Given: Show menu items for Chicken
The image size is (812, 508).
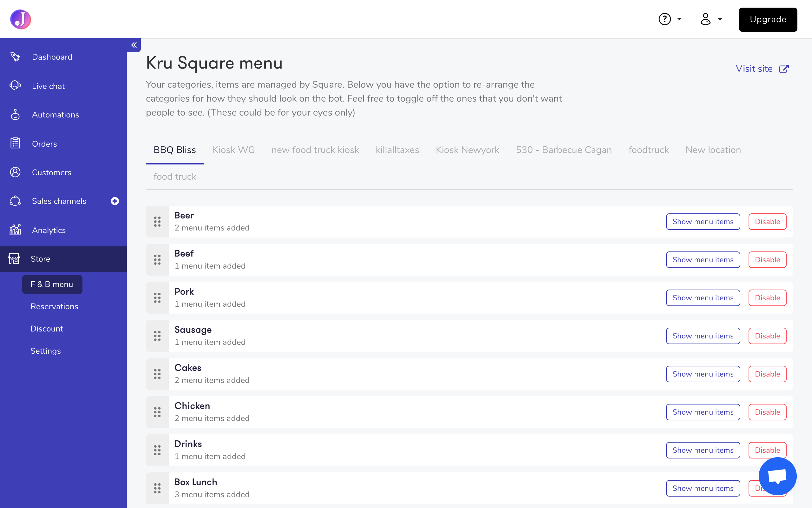Looking at the screenshot, I should [x=703, y=412].
